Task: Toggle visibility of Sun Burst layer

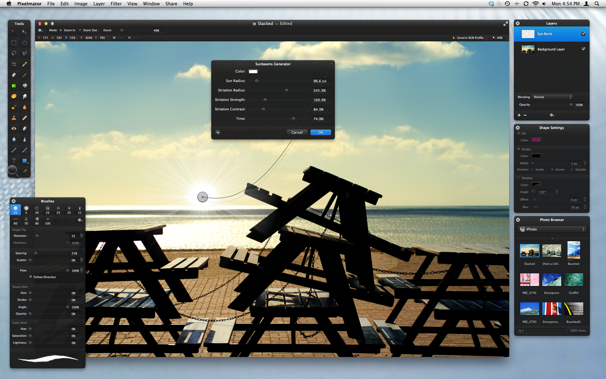Action: (x=583, y=34)
